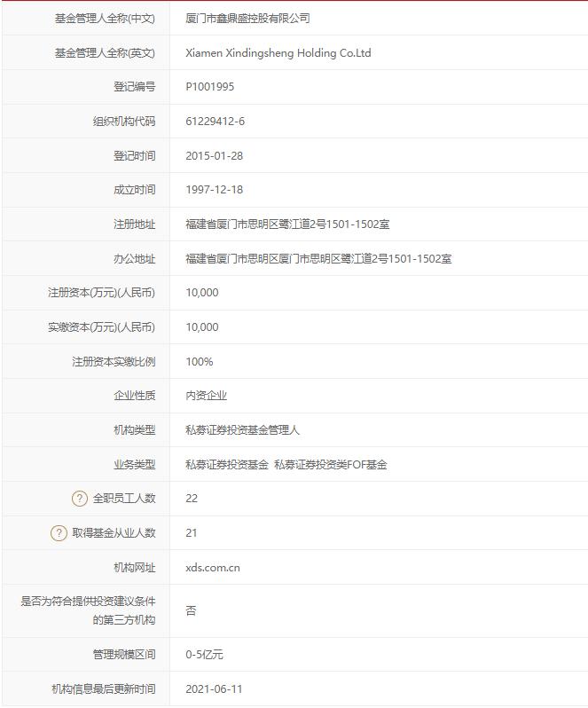Click the 否 value for third-party institution
The height and width of the screenshot is (708, 588).
pos(191,611)
